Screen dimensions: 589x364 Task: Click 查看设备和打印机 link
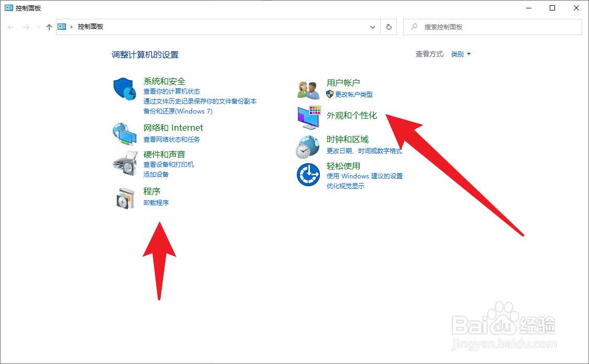(x=169, y=164)
